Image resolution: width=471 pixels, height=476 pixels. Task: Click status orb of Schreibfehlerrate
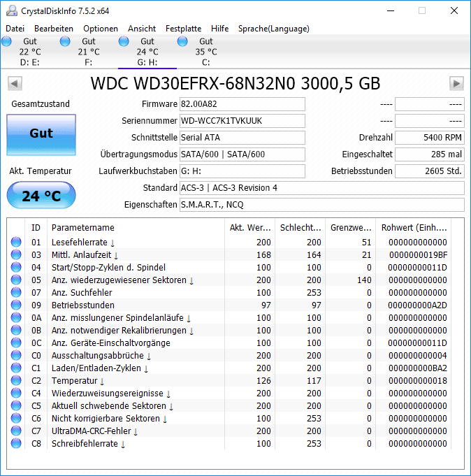(x=16, y=444)
